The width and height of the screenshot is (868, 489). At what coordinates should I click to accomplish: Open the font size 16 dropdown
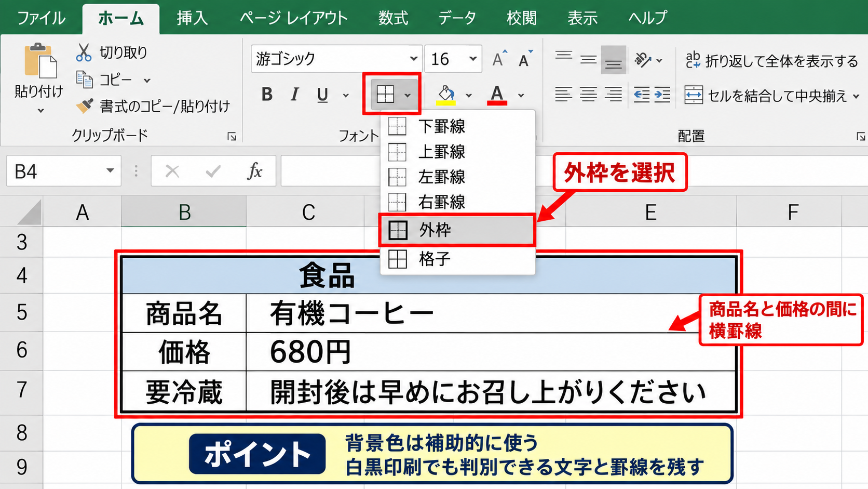[x=473, y=59]
